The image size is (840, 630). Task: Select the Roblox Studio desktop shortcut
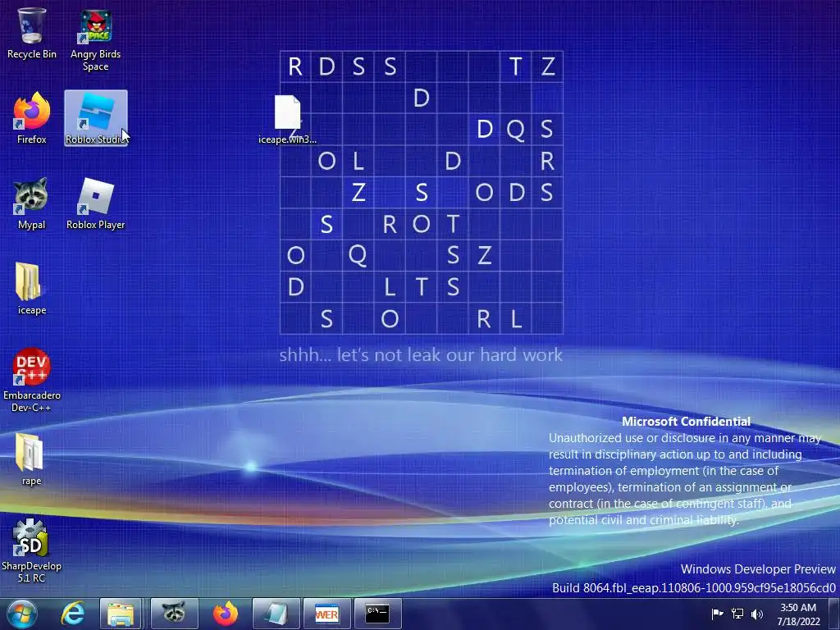pos(96,118)
